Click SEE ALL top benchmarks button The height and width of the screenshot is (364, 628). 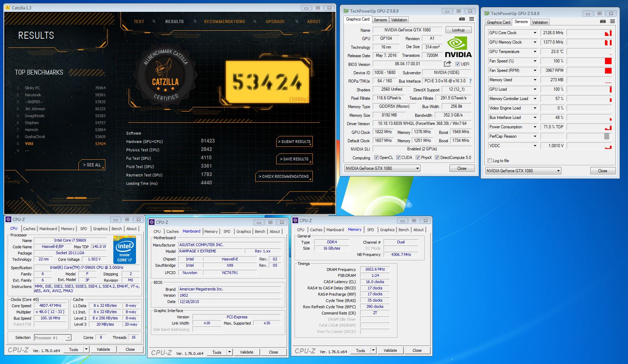tap(92, 165)
